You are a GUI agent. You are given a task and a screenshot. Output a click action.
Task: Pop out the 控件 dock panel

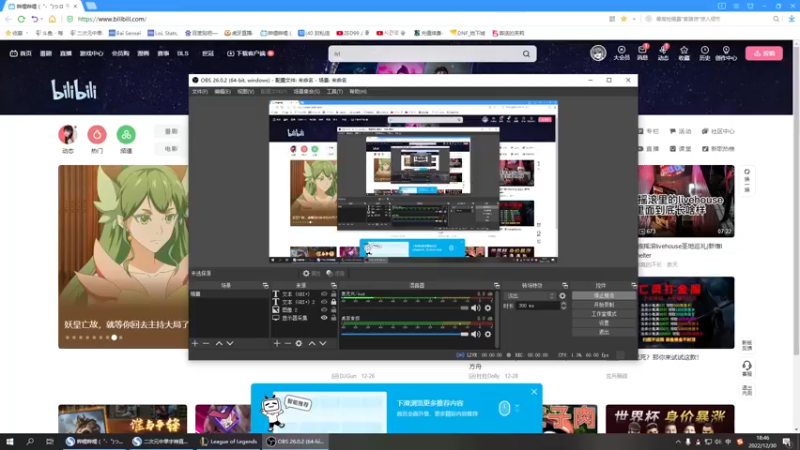(x=634, y=285)
